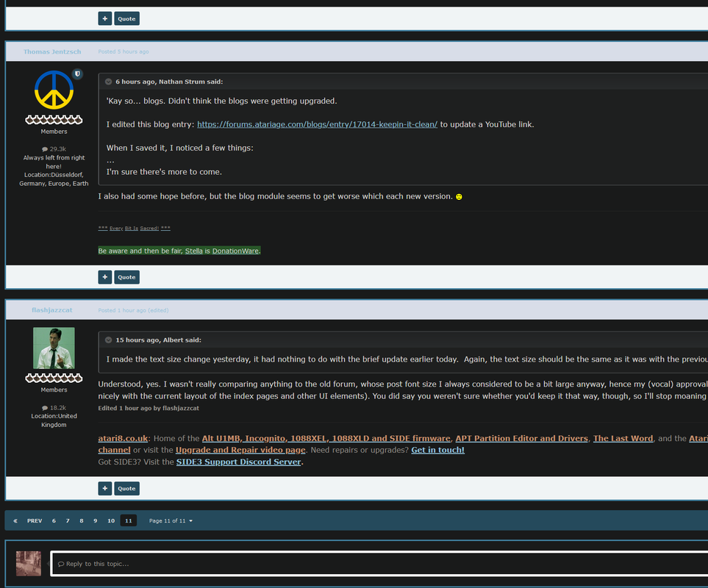Open the atari8.co.uk signature link

point(123,438)
